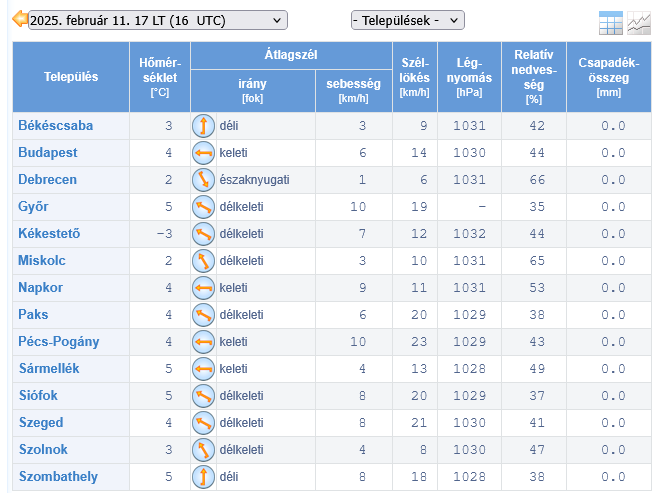Click the Csapadékösszeg column header
This screenshot has width=661, height=493.
[608, 77]
